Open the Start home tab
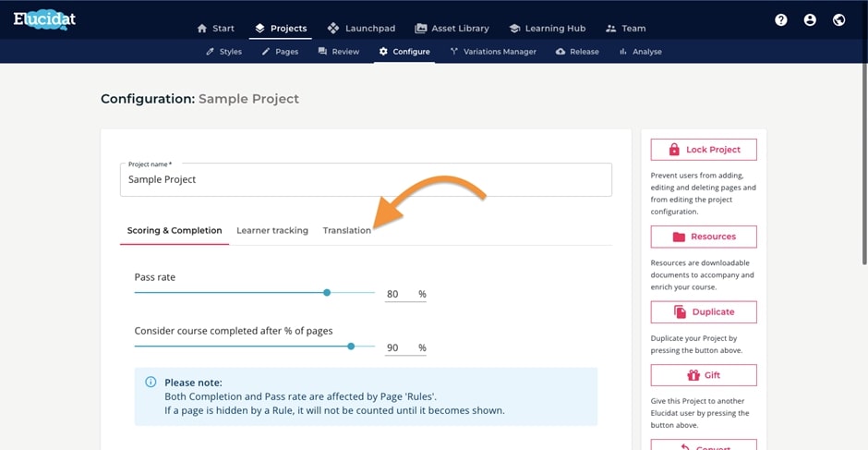Screen dimensions: 868x450 coord(215,29)
